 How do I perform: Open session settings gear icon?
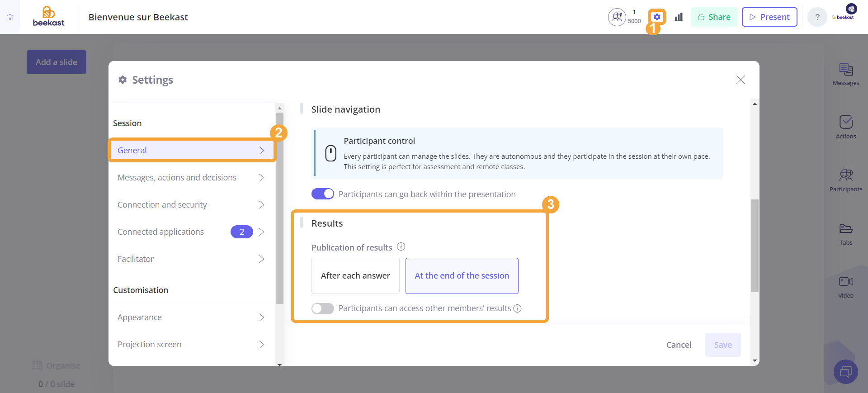pos(657,17)
